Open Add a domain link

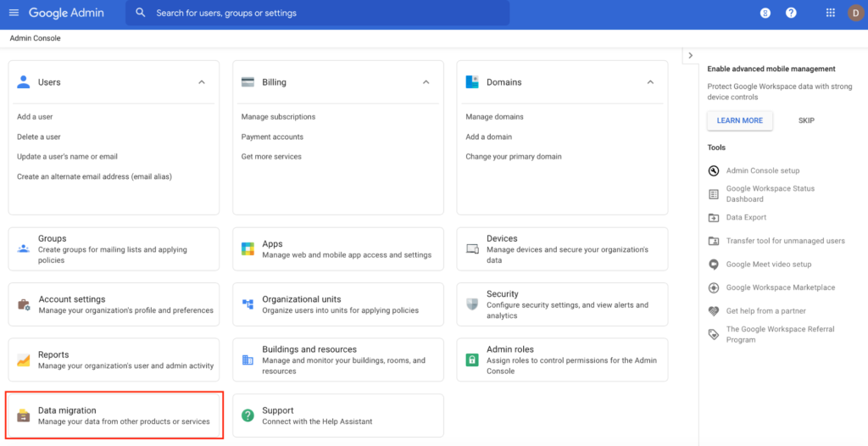[489, 137]
